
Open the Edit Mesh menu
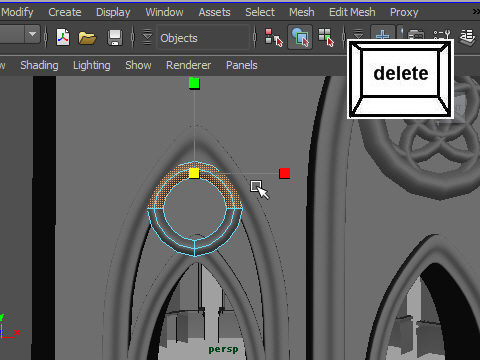(352, 12)
